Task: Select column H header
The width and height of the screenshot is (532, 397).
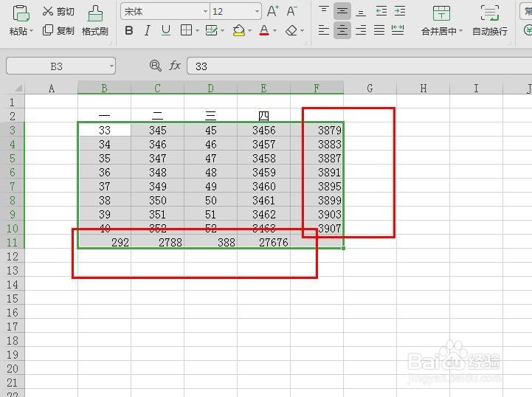Action: click(423, 89)
